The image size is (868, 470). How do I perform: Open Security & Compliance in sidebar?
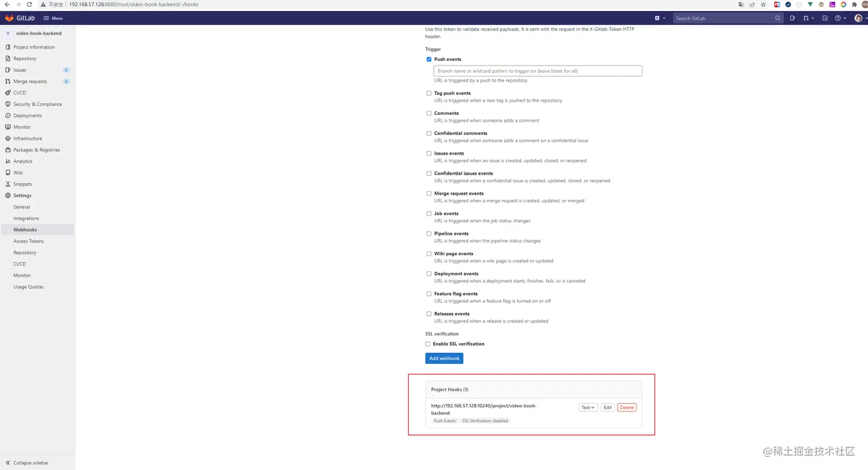click(37, 104)
